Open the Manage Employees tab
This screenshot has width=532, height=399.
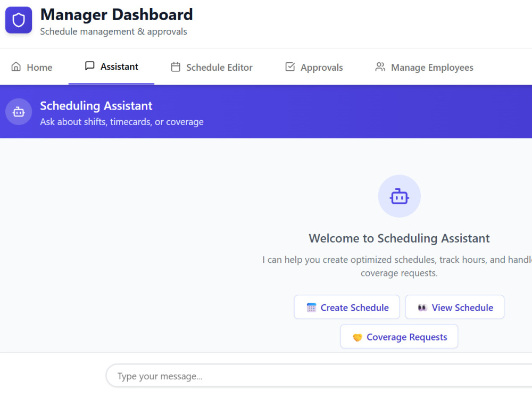[424, 67]
